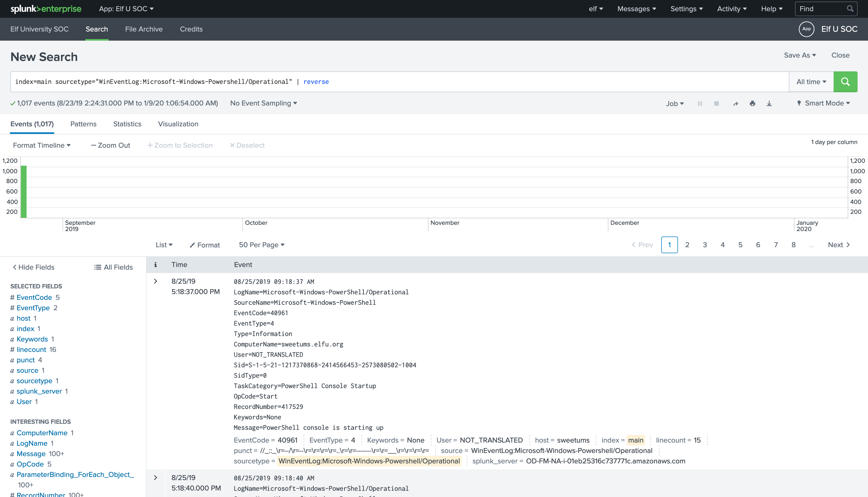Open Credits nav item
868x497 pixels.
point(191,29)
